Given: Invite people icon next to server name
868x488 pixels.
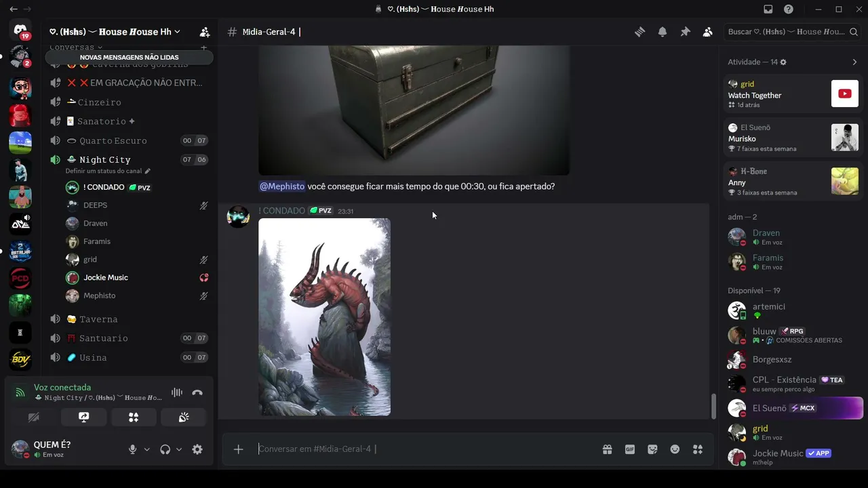Looking at the screenshot, I should [x=204, y=32].
